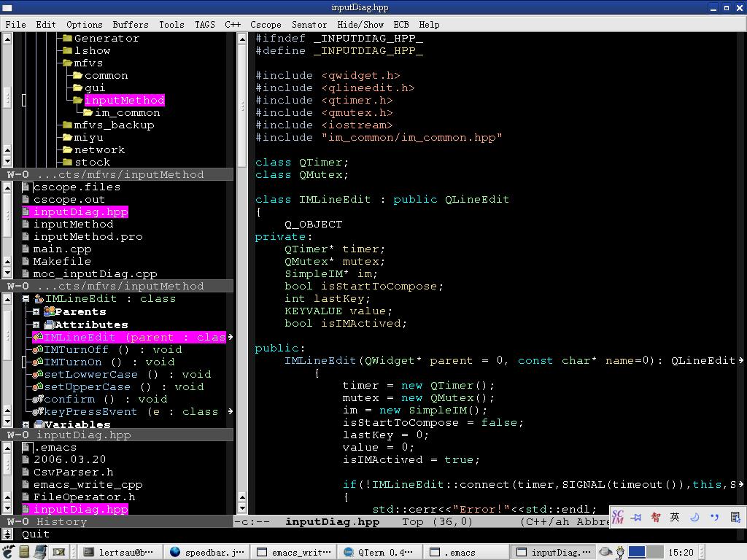
Task: Switch to the QTerm 0.4 taskbar window
Action: pos(380,553)
